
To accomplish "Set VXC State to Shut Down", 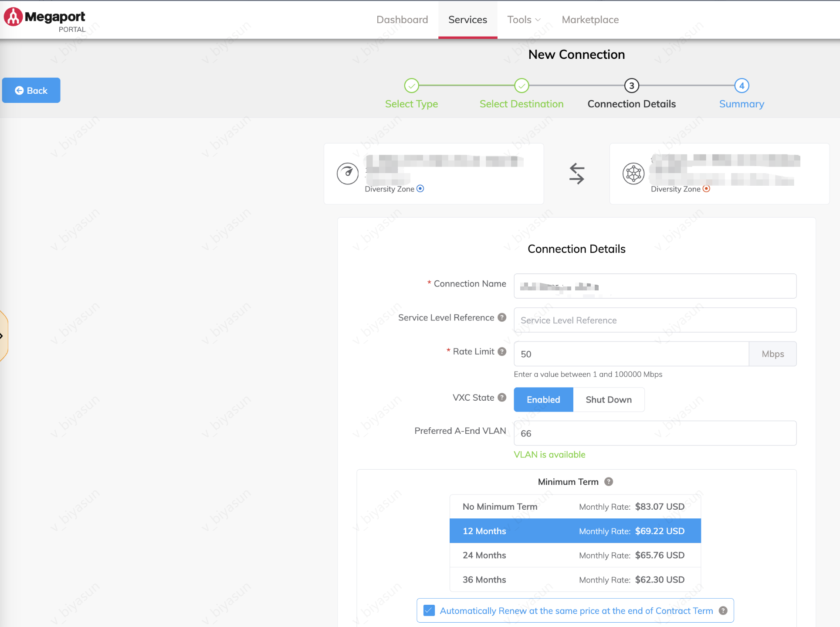I will tap(608, 400).
